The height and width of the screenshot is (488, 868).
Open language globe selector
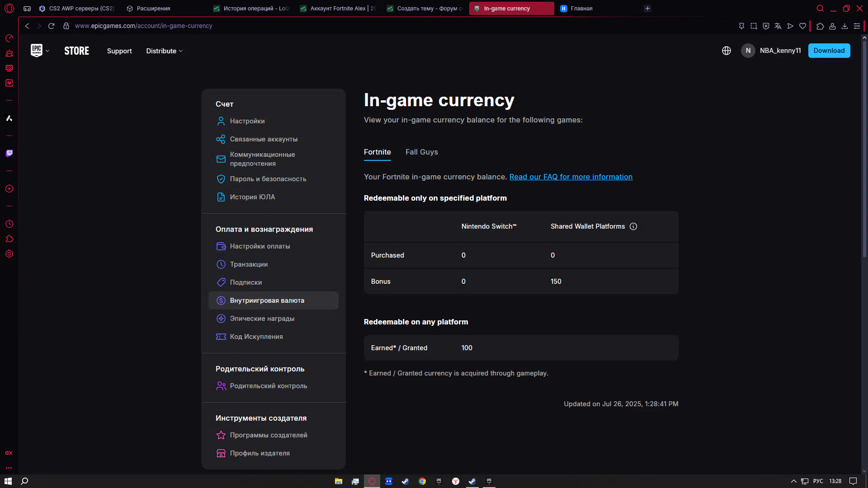click(x=726, y=51)
